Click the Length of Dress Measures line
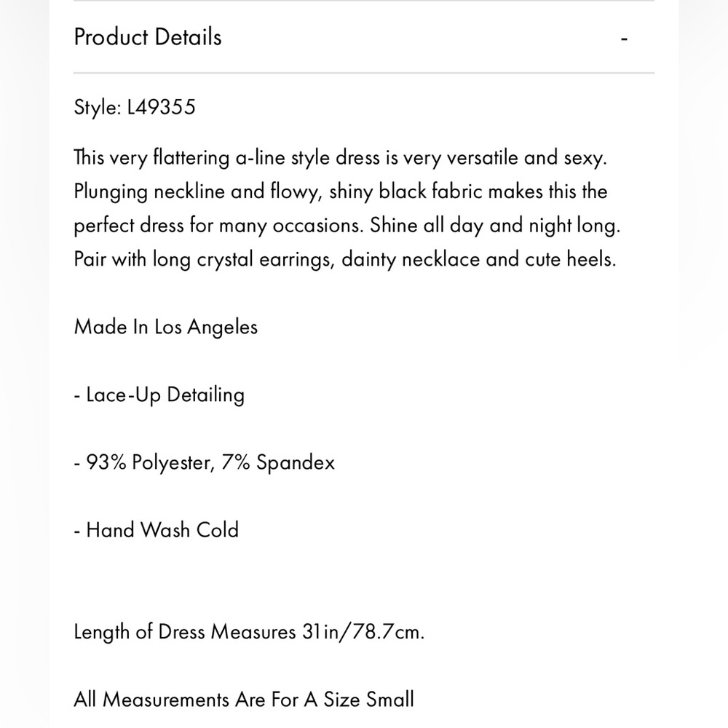The width and height of the screenshot is (728, 728). [249, 633]
